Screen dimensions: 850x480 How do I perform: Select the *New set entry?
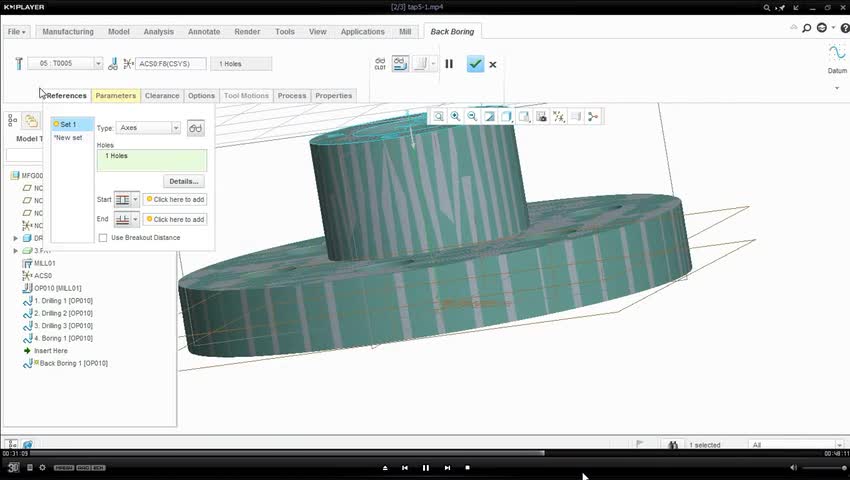click(68, 138)
